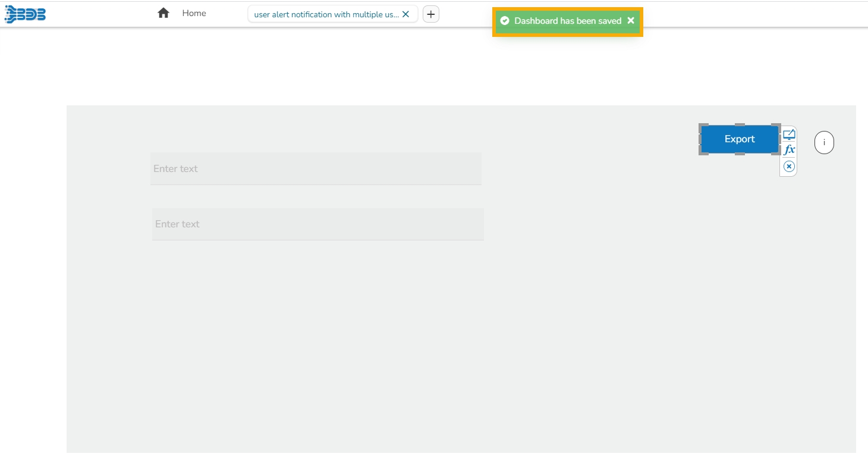Focus the first 'Enter text' field

pyautogui.click(x=316, y=168)
